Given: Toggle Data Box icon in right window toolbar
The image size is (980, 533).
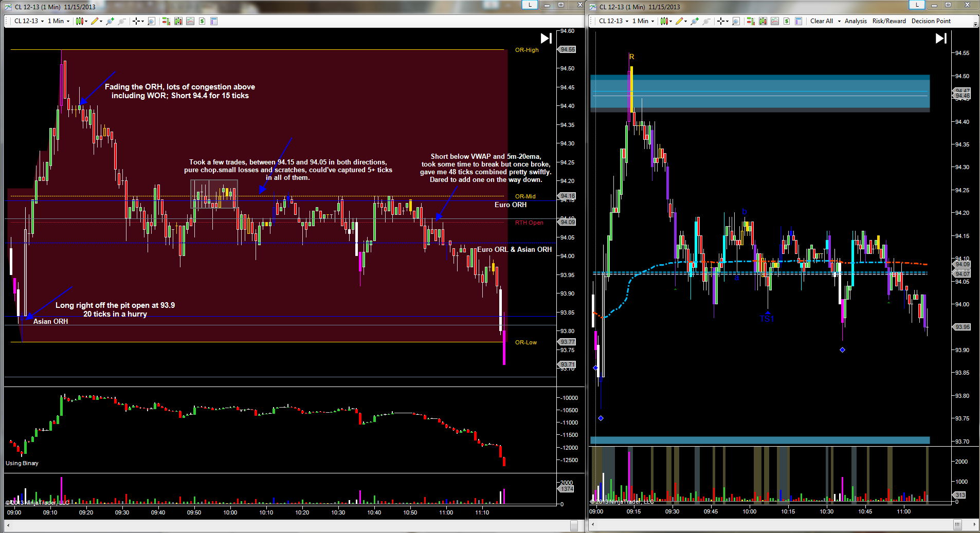Looking at the screenshot, I should 798,21.
